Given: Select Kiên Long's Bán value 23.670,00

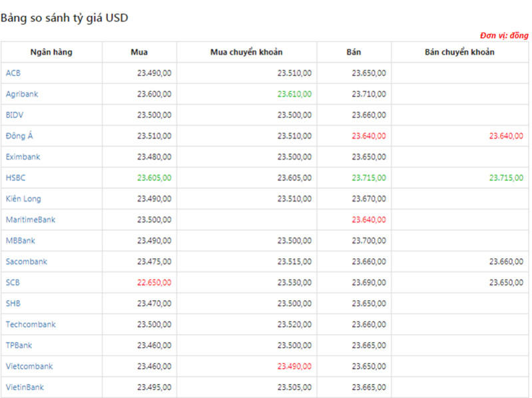Looking at the screenshot, I should click(369, 198).
